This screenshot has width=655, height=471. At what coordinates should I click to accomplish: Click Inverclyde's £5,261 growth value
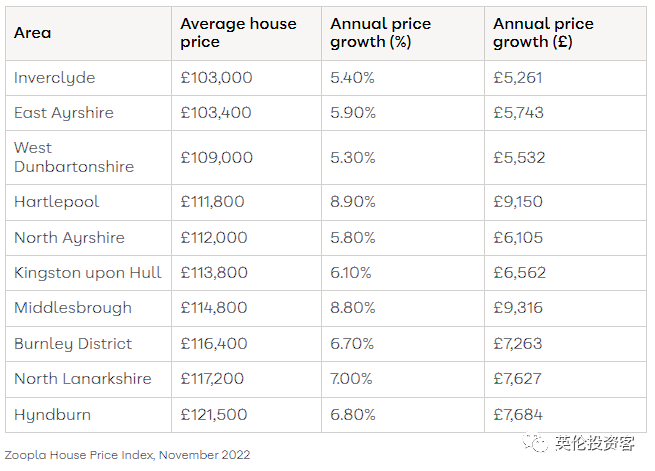[x=518, y=78]
